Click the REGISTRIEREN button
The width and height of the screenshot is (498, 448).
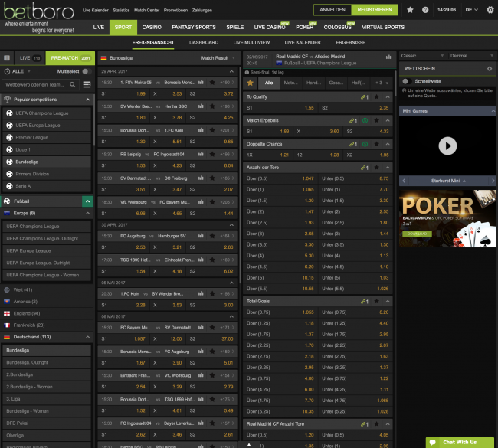(374, 10)
